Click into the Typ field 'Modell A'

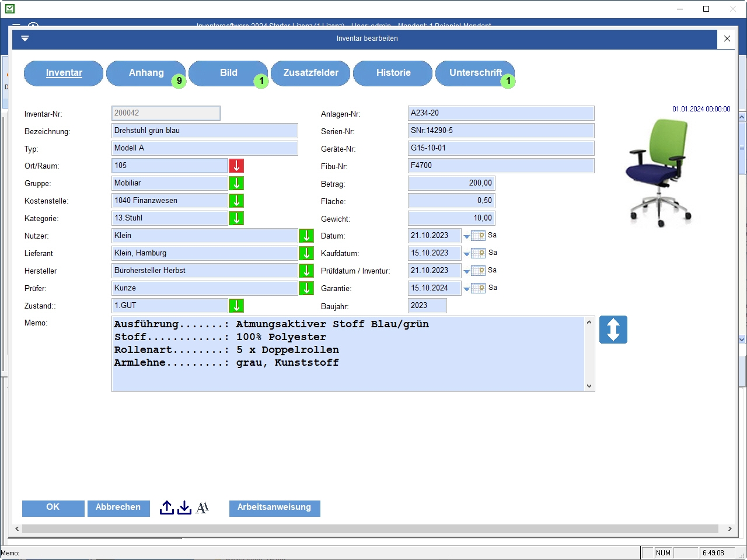[204, 148]
